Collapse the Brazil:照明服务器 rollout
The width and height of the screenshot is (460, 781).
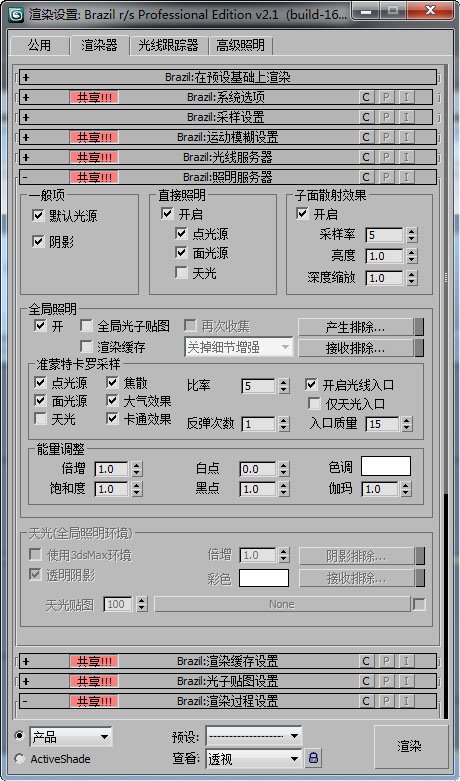tap(228, 177)
